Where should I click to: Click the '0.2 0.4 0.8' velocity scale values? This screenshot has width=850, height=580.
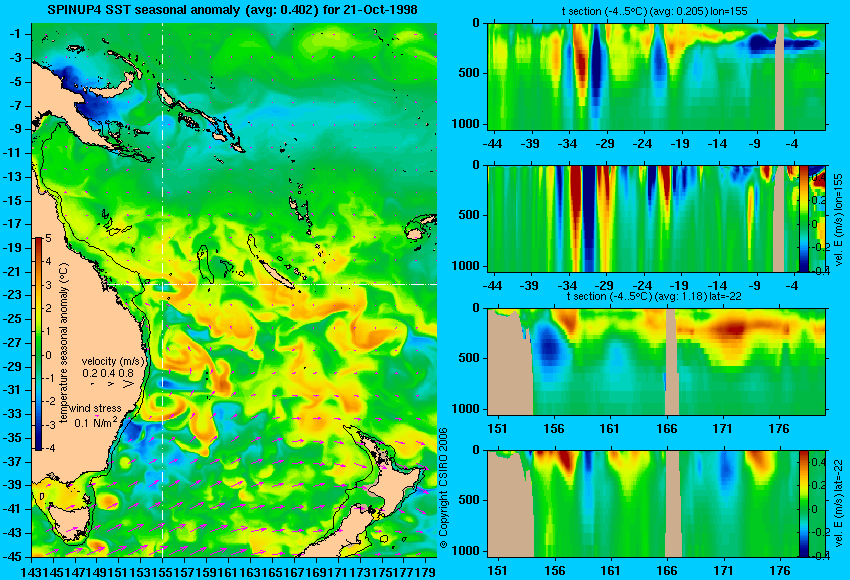coord(108,373)
